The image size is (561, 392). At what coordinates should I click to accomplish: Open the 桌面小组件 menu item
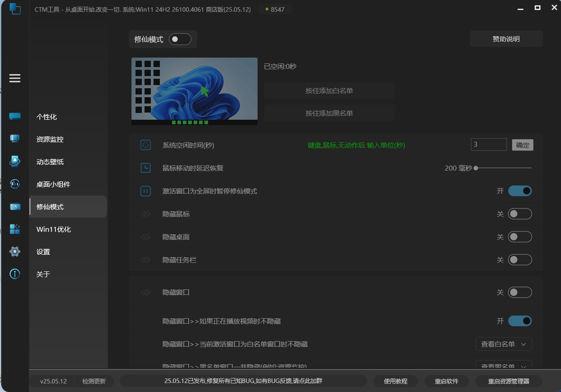[68, 184]
